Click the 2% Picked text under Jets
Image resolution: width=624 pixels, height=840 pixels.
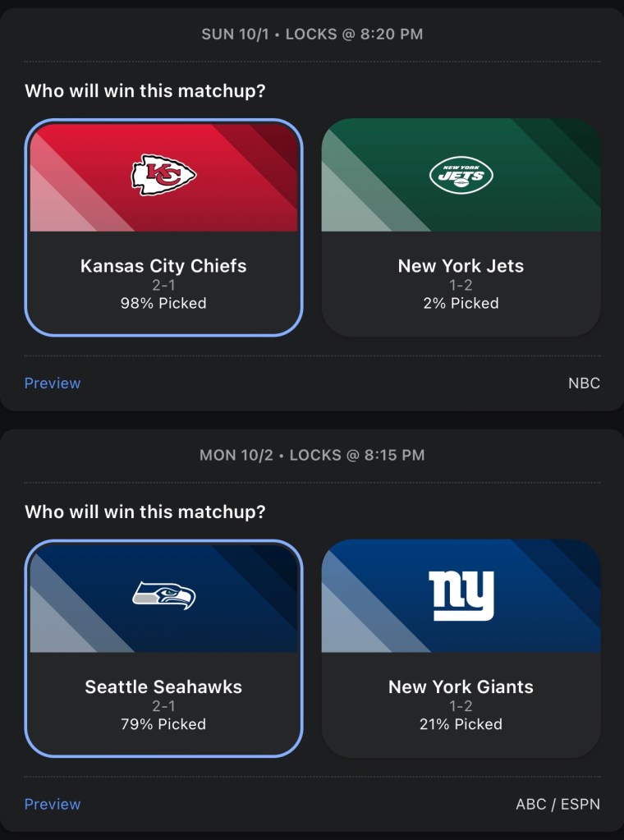(461, 303)
